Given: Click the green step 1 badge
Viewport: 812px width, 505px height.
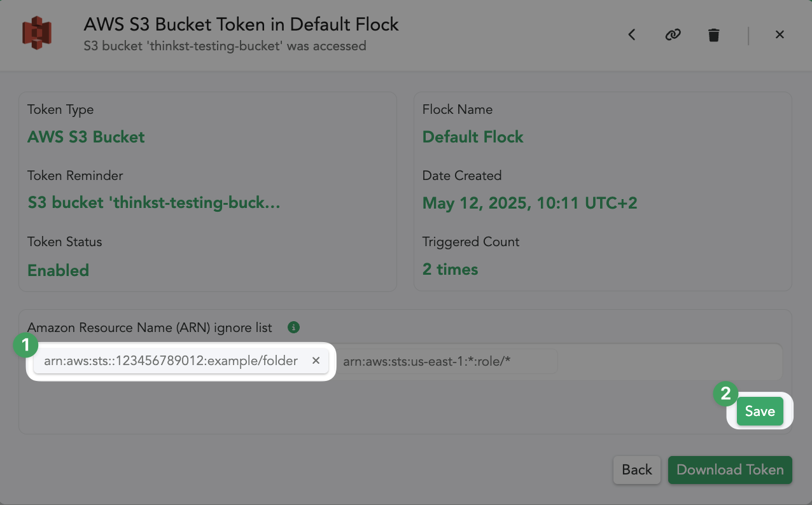Looking at the screenshot, I should click(x=25, y=345).
